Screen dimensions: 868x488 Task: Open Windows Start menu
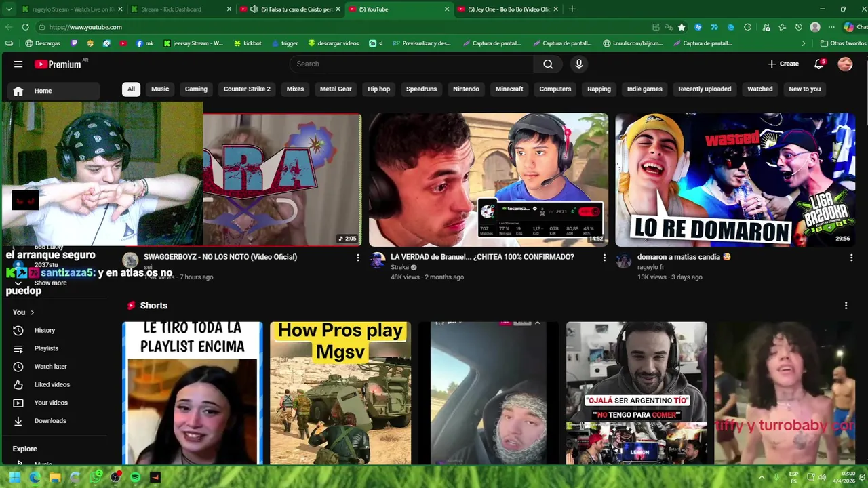[15, 477]
